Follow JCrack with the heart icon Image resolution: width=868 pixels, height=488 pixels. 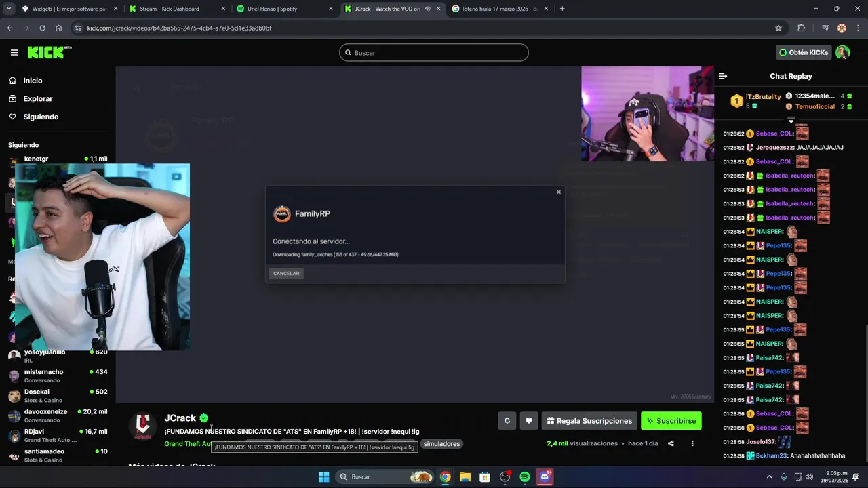[529, 421]
